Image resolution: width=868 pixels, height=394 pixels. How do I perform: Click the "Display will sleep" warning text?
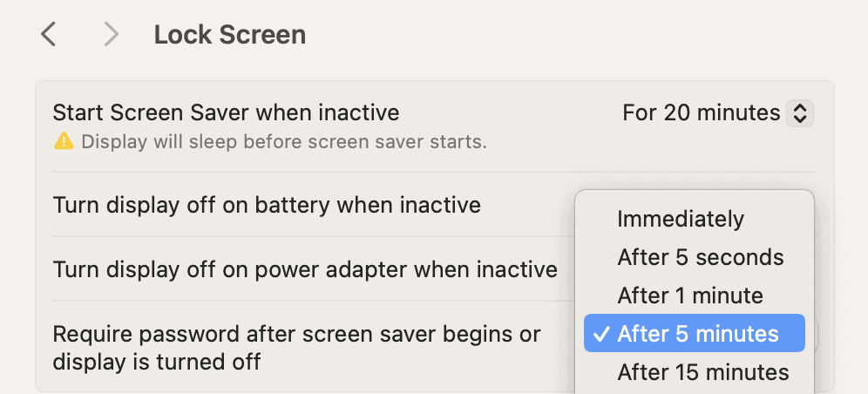(x=283, y=141)
